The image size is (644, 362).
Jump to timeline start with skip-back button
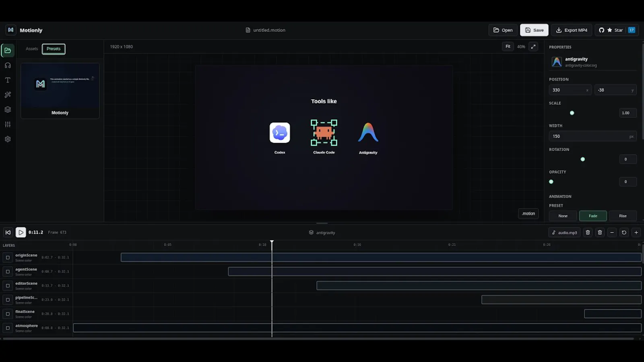pyautogui.click(x=8, y=232)
